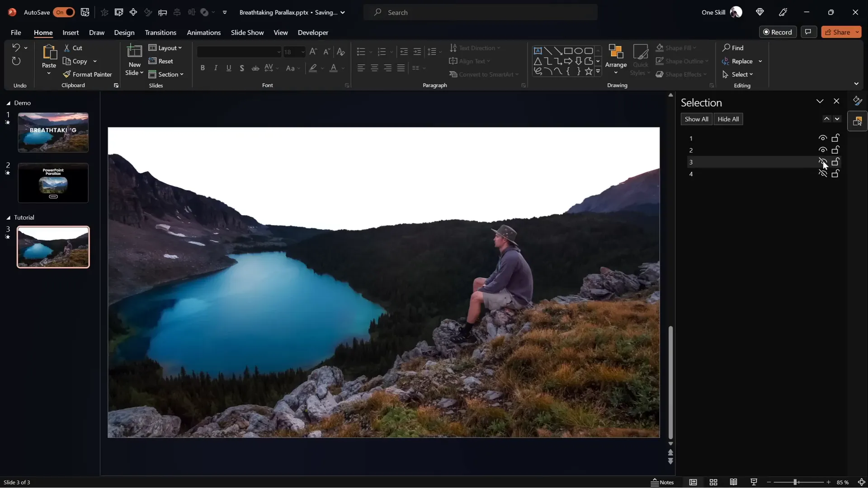Image resolution: width=868 pixels, height=488 pixels.
Task: Collapse the Demo section
Action: click(x=7, y=103)
